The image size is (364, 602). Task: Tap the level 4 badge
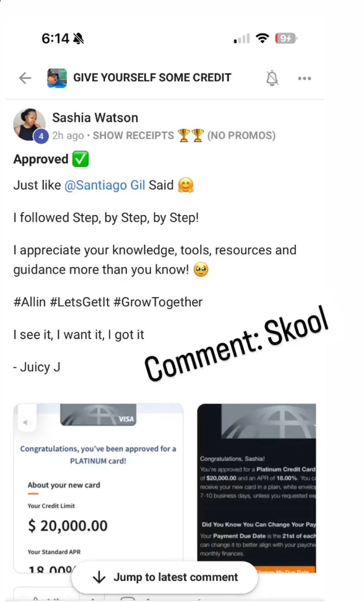coord(41,136)
